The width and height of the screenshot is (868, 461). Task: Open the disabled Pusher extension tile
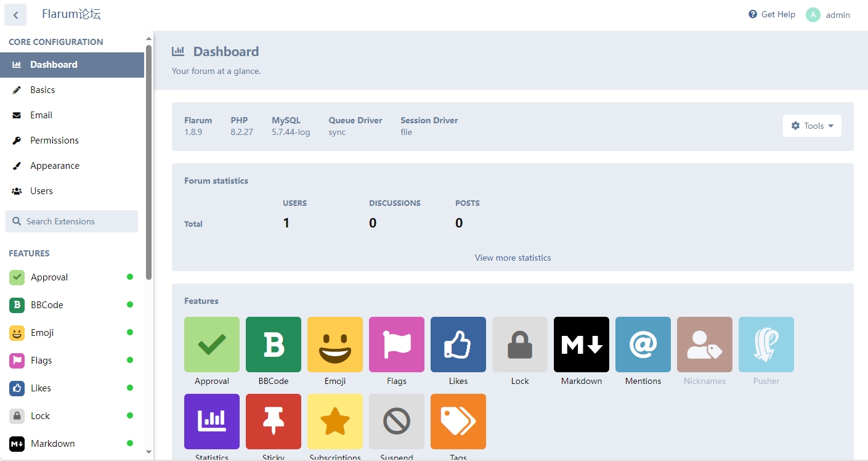pyautogui.click(x=766, y=345)
